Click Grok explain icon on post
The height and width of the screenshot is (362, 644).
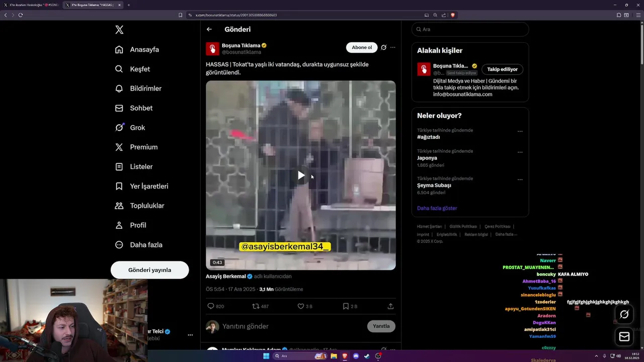pos(384,47)
